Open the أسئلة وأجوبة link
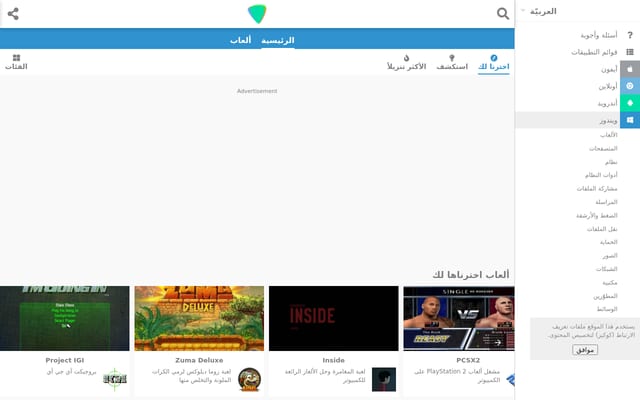Image resolution: width=640 pixels, height=400 pixels. pyautogui.click(x=599, y=36)
